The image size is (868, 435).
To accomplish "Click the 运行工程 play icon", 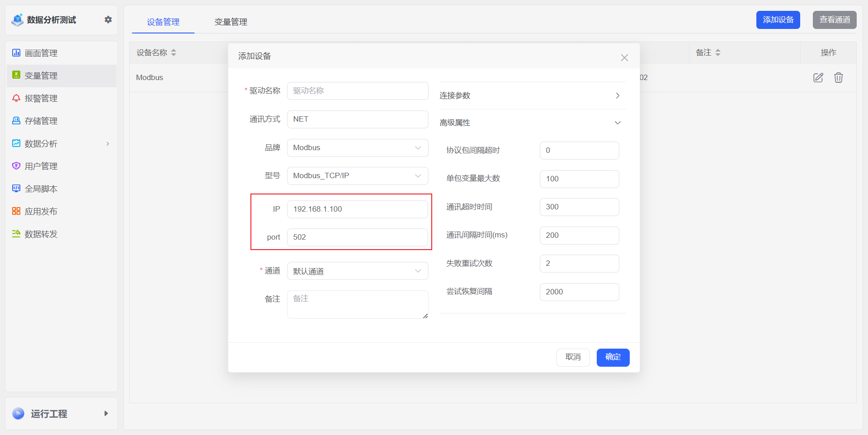I will [x=17, y=413].
